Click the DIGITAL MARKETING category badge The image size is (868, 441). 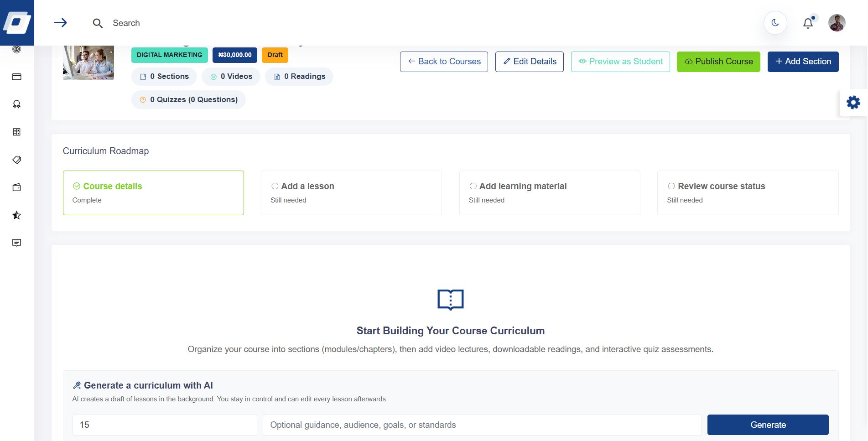pyautogui.click(x=170, y=55)
